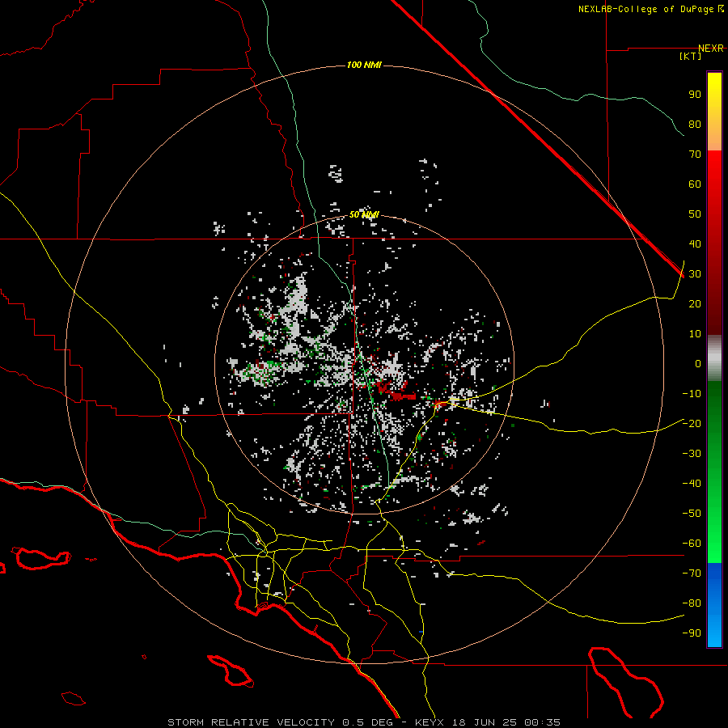The image size is (728, 728).
Task: Click the 90 value on the color scale
Action: tap(695, 95)
